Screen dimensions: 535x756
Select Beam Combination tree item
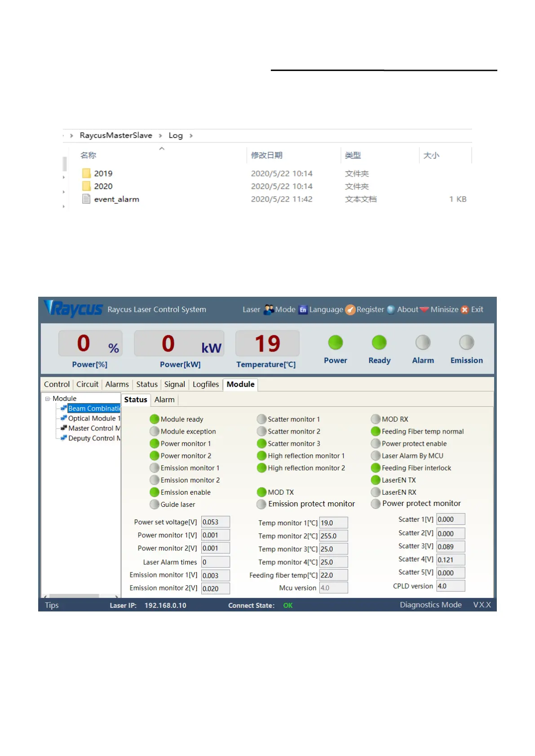pos(94,408)
